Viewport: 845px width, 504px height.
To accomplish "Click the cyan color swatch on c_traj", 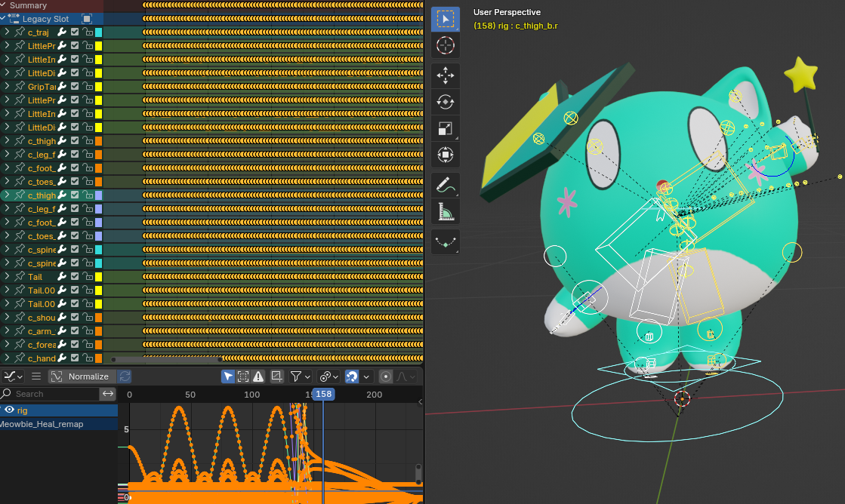I will 99,32.
